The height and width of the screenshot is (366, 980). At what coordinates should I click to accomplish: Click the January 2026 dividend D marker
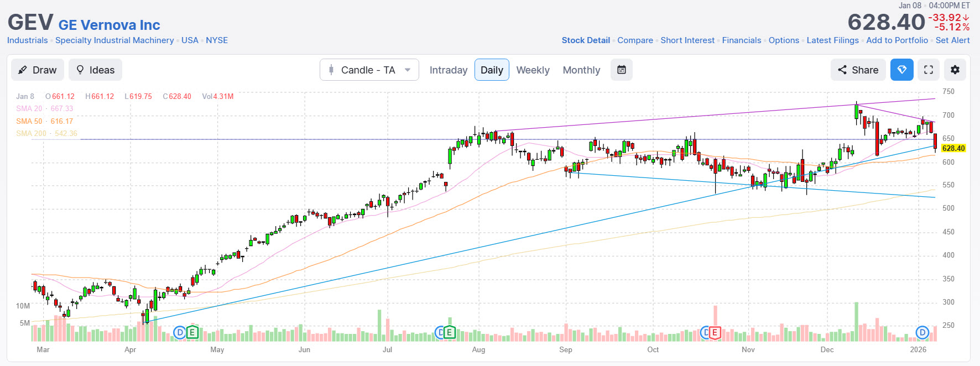point(922,332)
